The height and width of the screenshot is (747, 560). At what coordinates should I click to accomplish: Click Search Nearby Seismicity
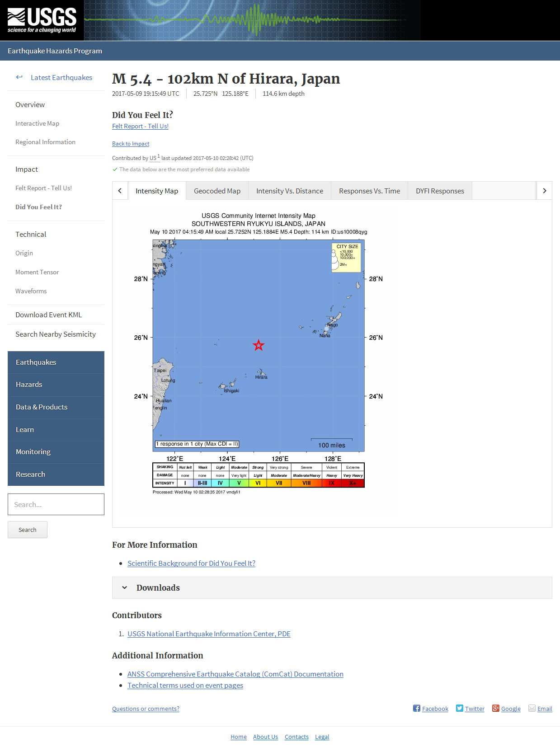(56, 334)
